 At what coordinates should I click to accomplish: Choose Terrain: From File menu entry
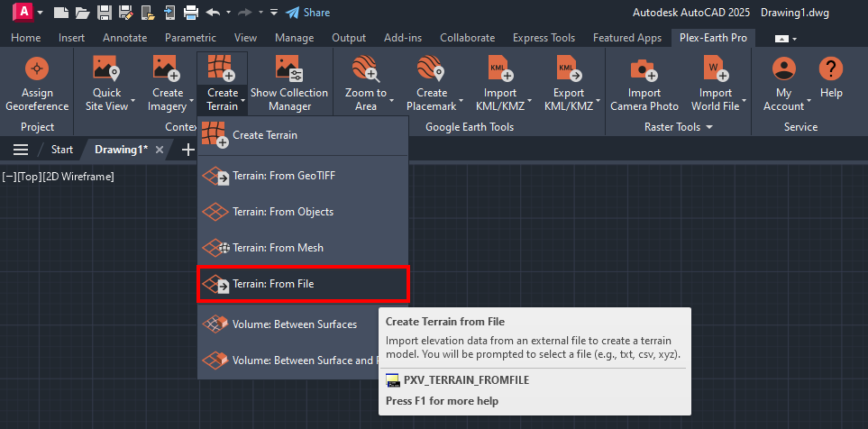[303, 284]
